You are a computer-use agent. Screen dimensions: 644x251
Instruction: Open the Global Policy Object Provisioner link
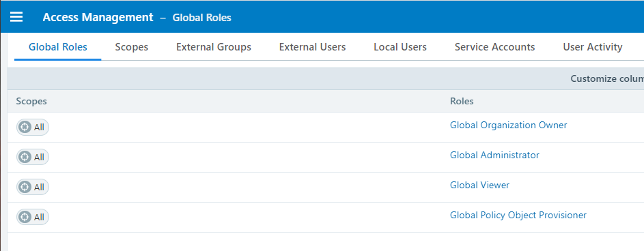click(x=518, y=215)
